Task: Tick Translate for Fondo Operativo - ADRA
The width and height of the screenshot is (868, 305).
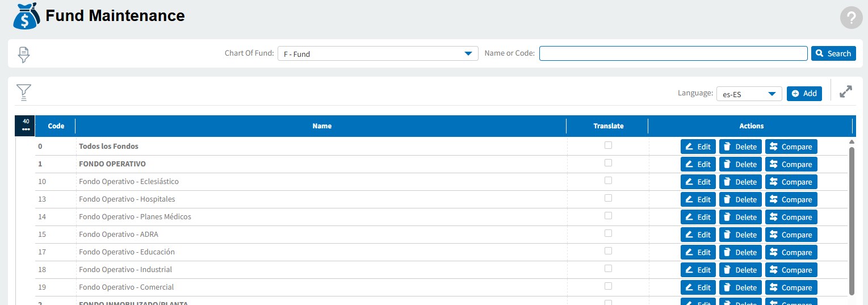Action: [x=608, y=233]
